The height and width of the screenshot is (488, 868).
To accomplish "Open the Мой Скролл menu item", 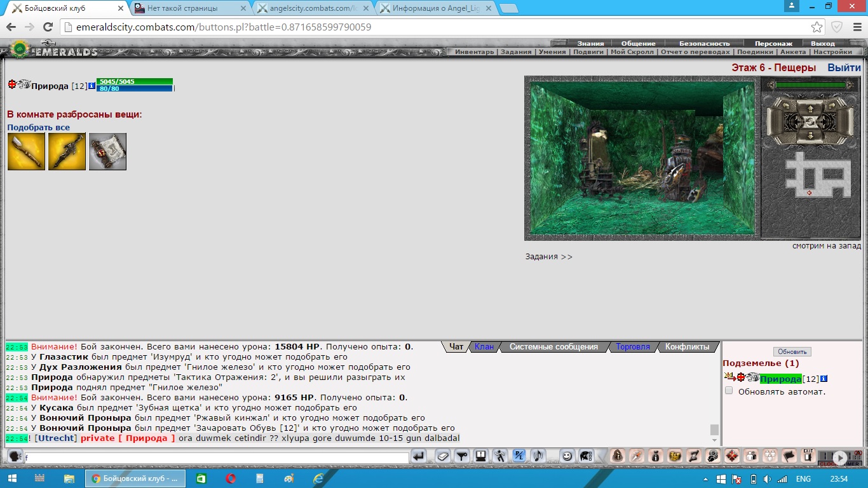I will click(632, 52).
